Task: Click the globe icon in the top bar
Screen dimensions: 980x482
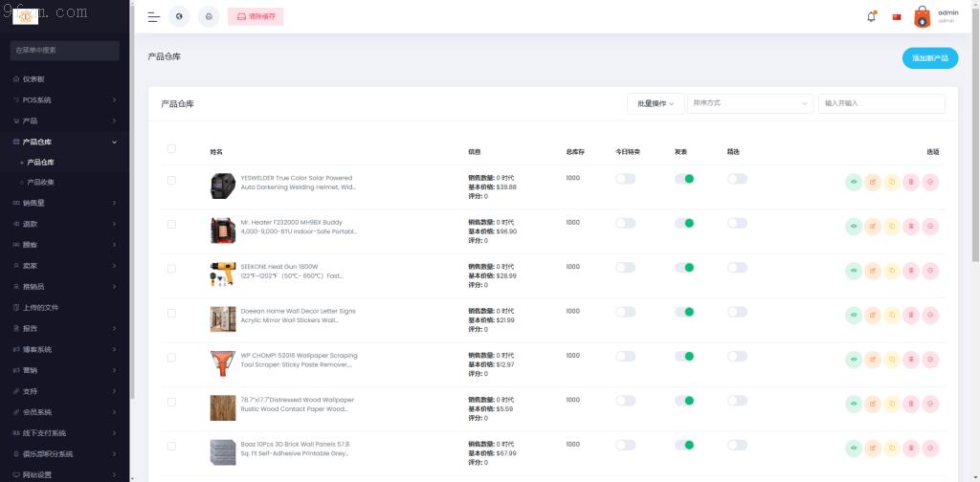Action: click(x=179, y=17)
